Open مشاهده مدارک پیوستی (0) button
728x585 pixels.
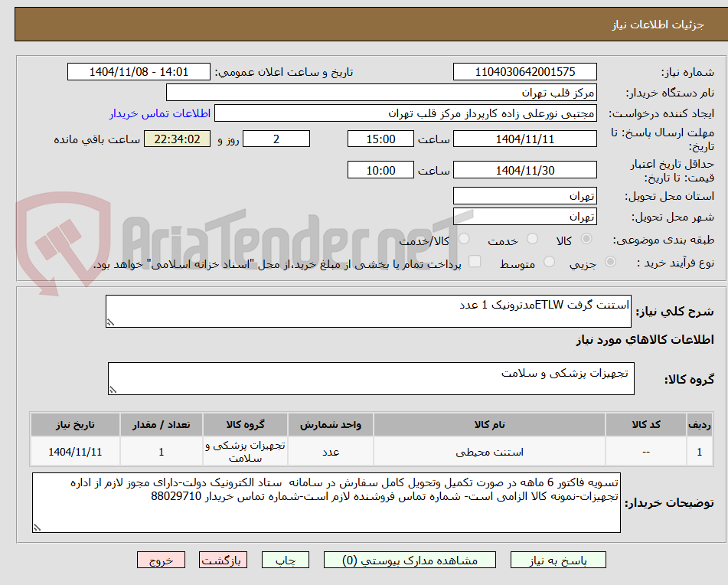pyautogui.click(x=410, y=560)
